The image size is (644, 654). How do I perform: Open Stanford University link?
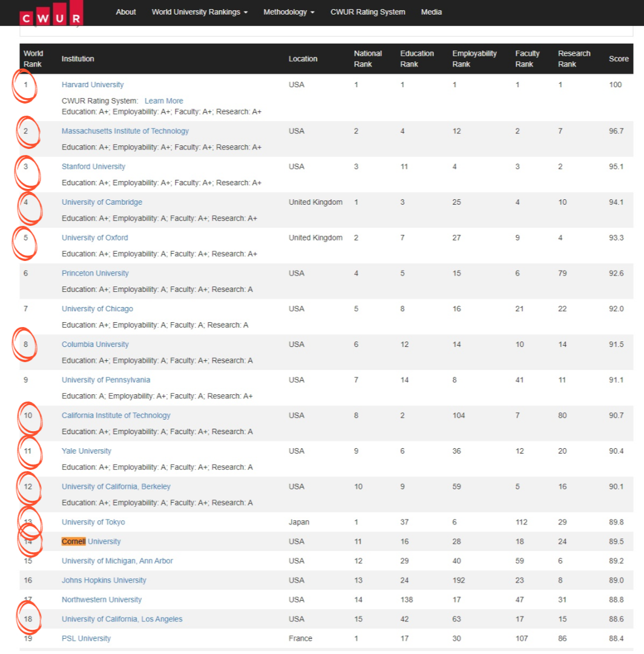(93, 167)
